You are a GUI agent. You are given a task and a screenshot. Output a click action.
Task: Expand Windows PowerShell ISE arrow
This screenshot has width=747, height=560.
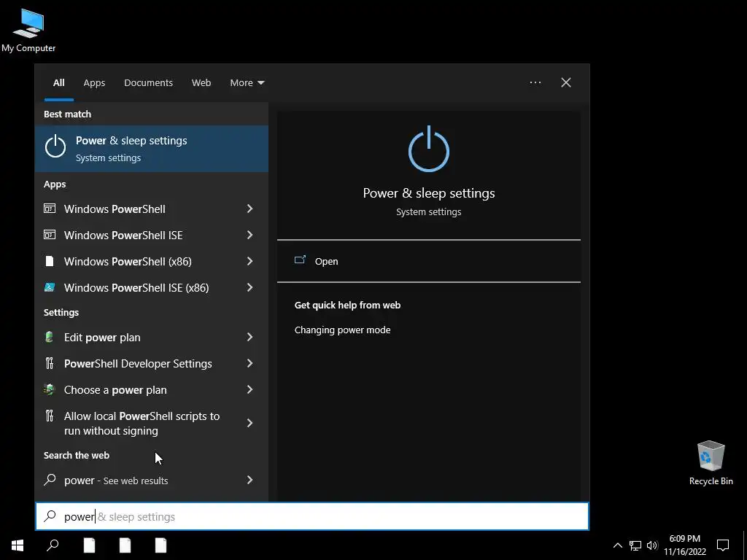[x=249, y=235]
